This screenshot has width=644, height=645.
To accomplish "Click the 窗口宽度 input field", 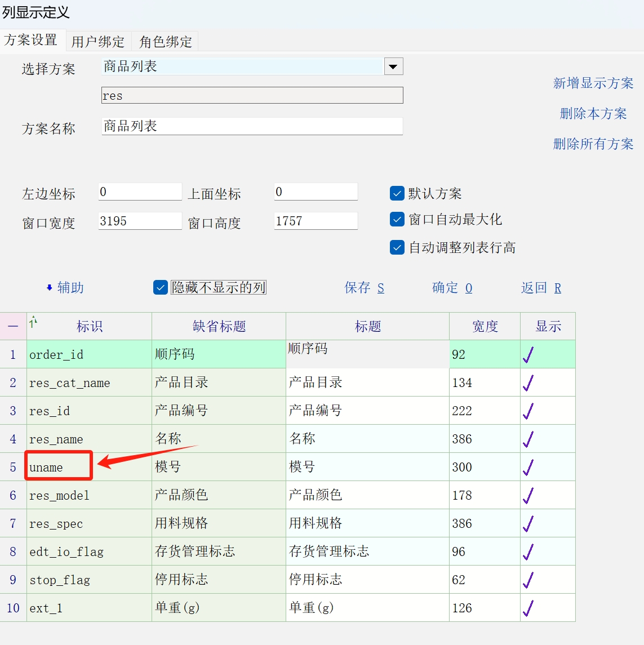I will click(140, 221).
